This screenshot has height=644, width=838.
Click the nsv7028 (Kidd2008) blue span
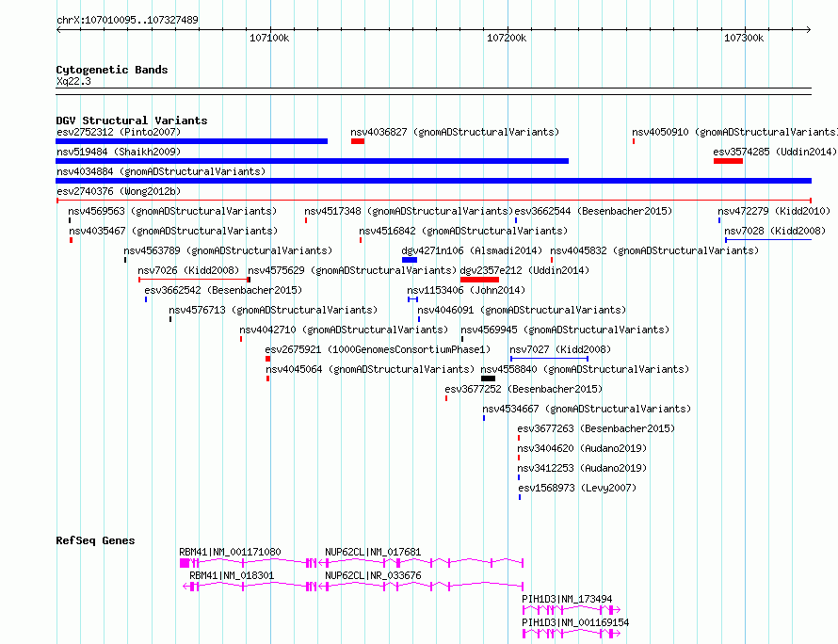pos(768,240)
